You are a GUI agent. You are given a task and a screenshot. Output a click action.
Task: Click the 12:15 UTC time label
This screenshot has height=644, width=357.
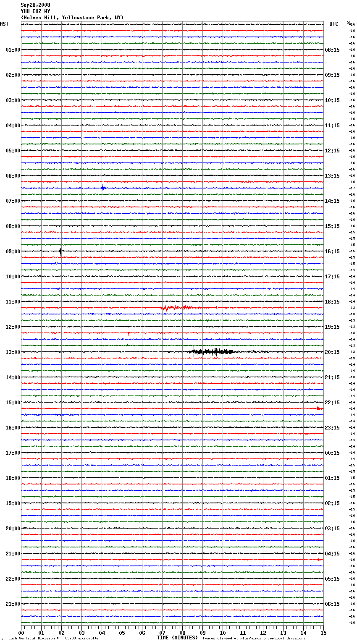332,151
